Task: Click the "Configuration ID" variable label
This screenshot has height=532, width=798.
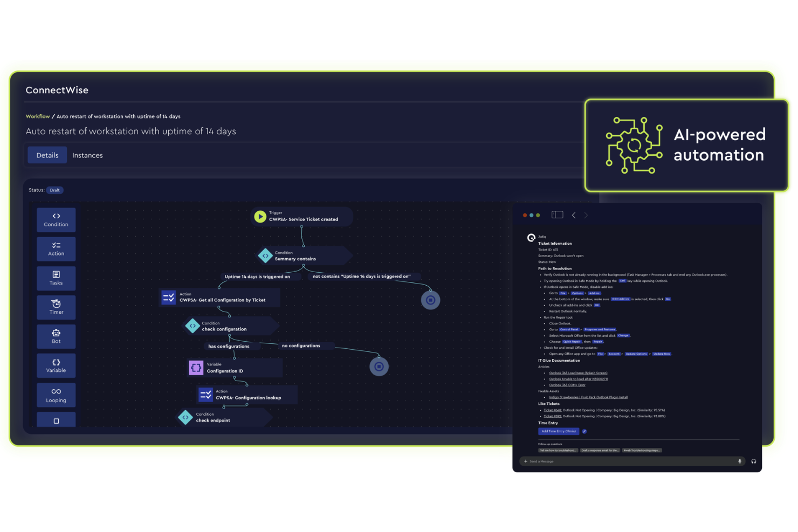Action: [x=225, y=371]
